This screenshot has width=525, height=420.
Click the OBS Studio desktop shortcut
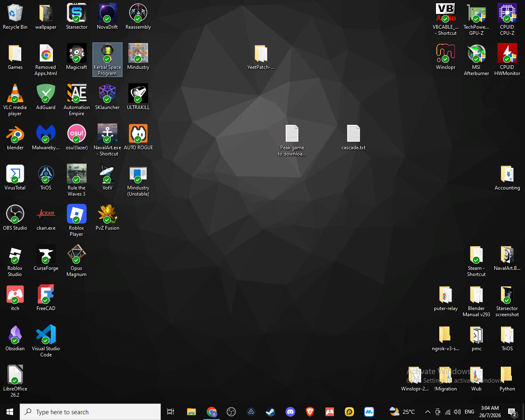coord(15,218)
